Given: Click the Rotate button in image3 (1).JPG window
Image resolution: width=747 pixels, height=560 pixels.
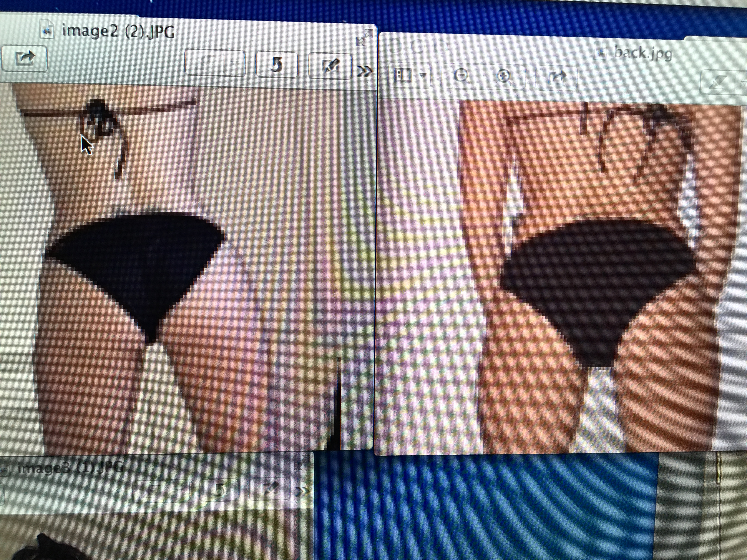Looking at the screenshot, I should 219,489.
